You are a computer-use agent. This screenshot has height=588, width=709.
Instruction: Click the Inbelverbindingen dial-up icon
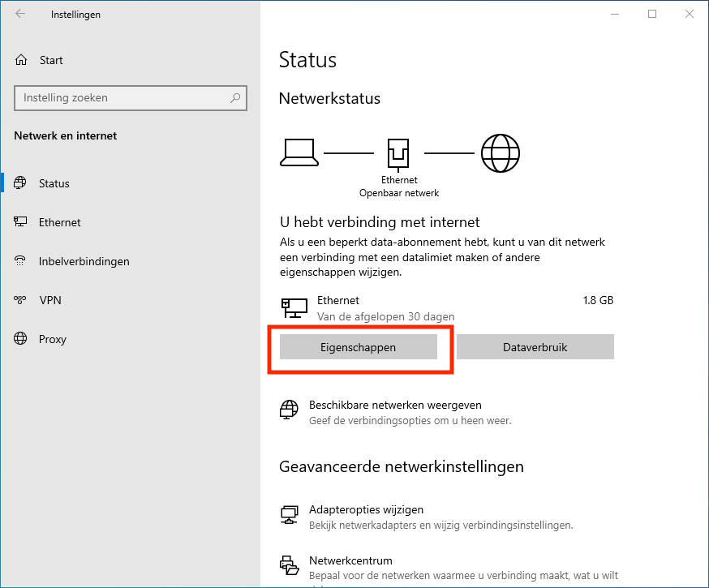pos(21,261)
